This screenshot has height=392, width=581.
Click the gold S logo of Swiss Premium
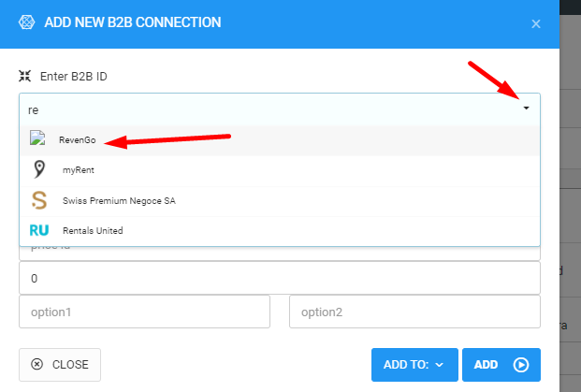click(x=39, y=200)
